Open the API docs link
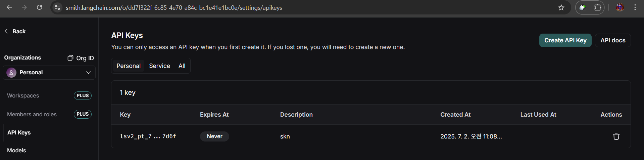The image size is (644, 160). (x=613, y=40)
